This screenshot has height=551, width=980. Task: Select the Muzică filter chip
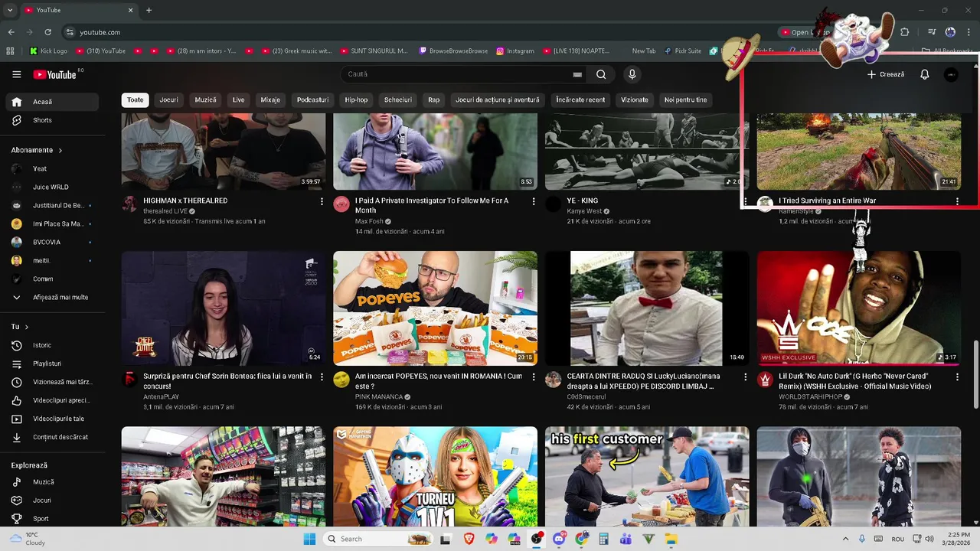pyautogui.click(x=205, y=99)
